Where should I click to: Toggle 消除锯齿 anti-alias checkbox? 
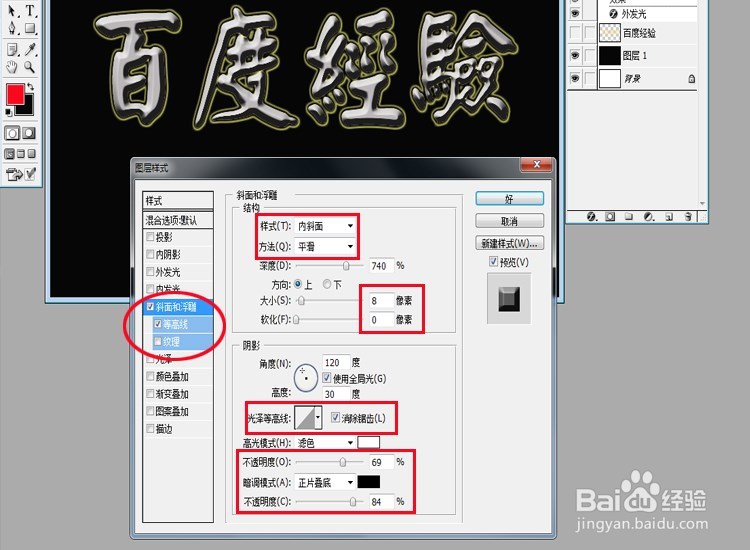[335, 418]
